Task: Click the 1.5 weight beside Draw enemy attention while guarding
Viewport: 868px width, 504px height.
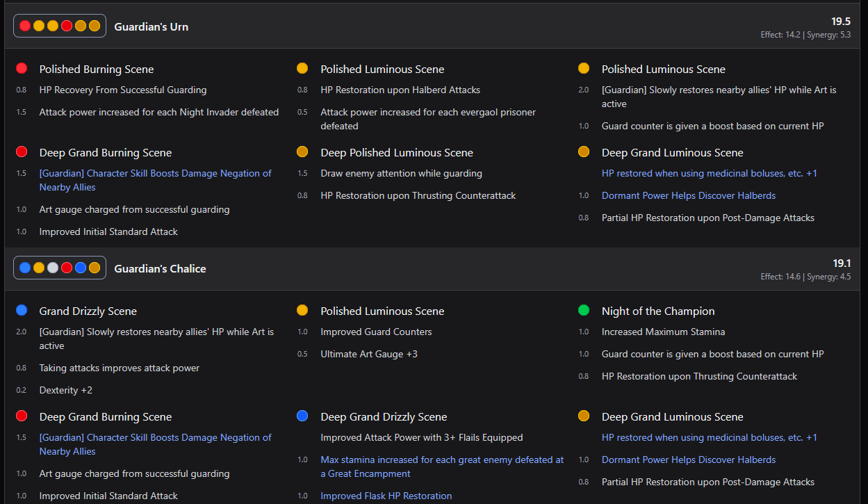Action: 302,173
